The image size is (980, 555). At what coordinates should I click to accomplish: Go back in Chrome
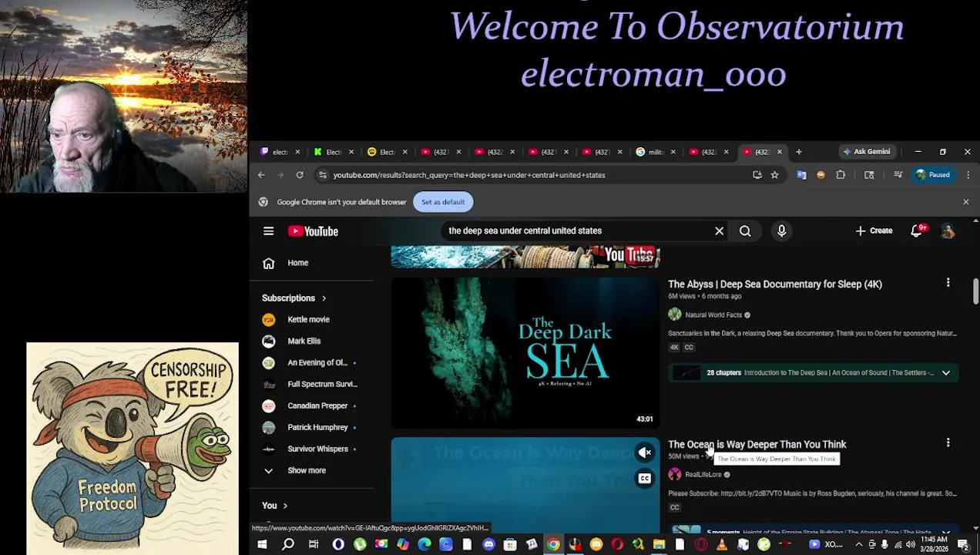coord(261,175)
